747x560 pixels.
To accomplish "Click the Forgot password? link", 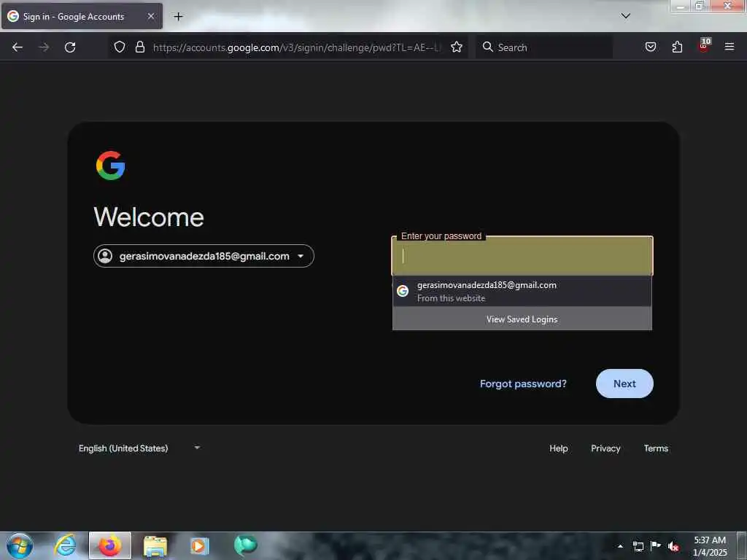I will [x=523, y=384].
